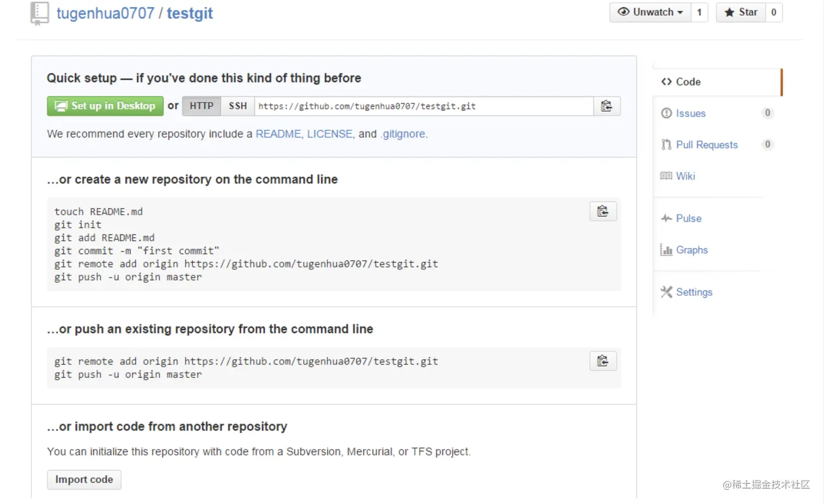824x504 pixels.
Task: Click the Graphs bar chart icon
Action: [666, 250]
